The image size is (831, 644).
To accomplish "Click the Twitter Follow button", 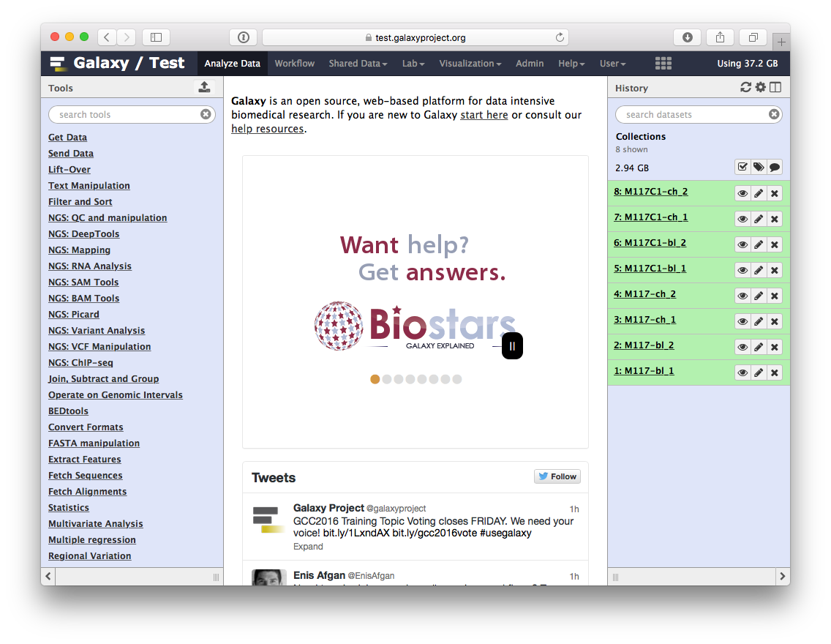I will coord(557,476).
